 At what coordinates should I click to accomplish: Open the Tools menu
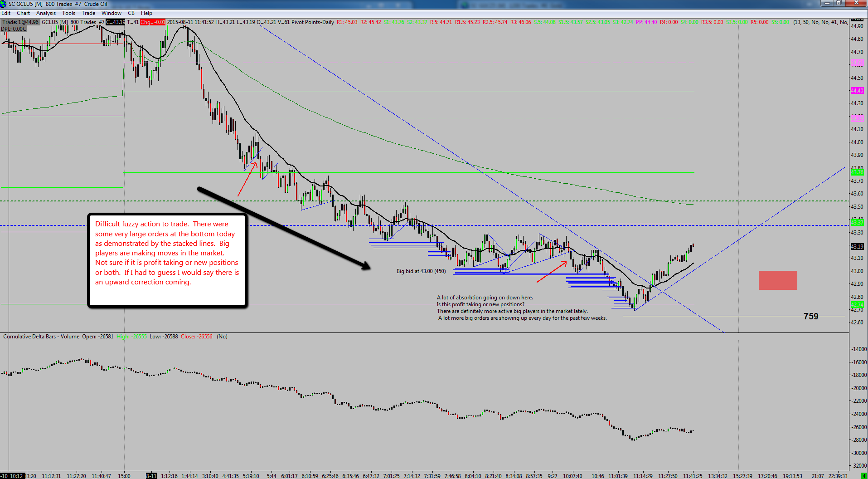[x=68, y=13]
